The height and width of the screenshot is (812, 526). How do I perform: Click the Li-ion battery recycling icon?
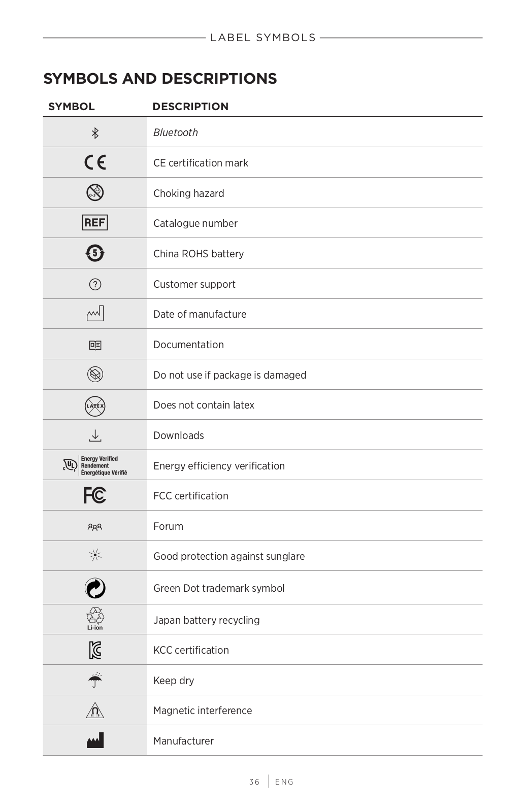pyautogui.click(x=95, y=619)
